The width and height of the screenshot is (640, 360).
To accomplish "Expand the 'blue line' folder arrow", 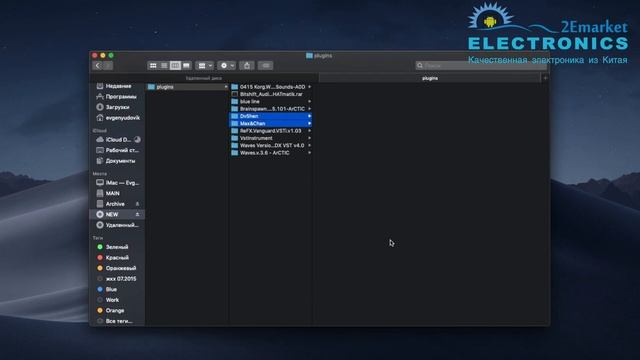I will pyautogui.click(x=309, y=102).
